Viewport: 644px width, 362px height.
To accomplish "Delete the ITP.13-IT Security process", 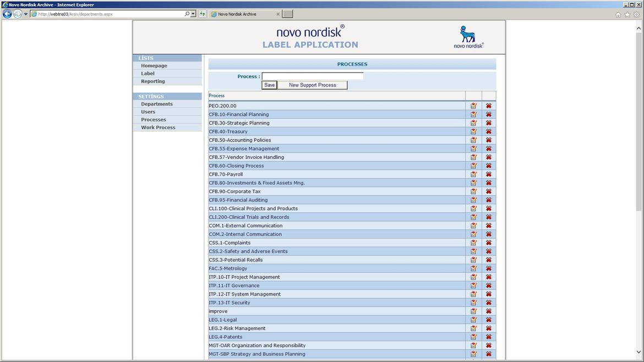I will click(x=489, y=303).
